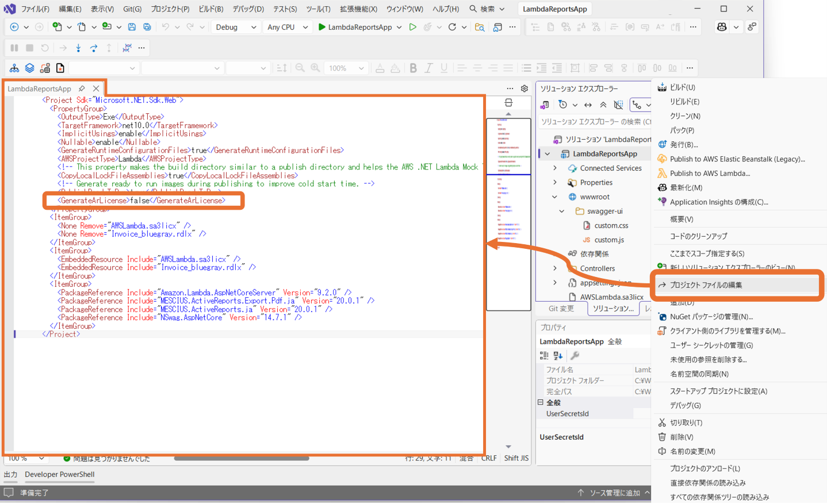This screenshot has height=504, width=827.
Task: Navigate backward using the toolbar arrow
Action: click(14, 27)
